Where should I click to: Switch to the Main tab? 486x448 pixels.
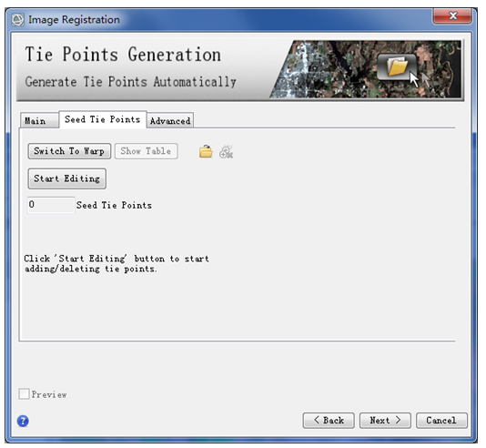[x=39, y=120]
